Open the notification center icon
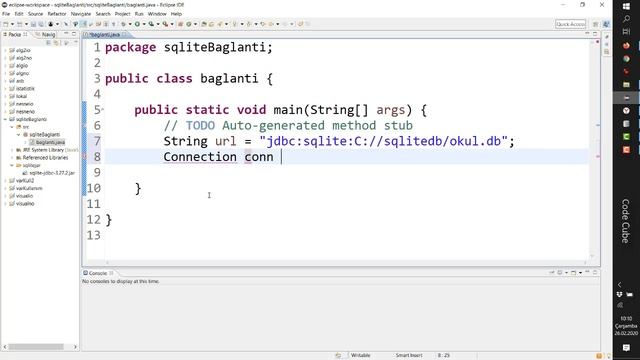The image size is (640, 360). (626, 347)
